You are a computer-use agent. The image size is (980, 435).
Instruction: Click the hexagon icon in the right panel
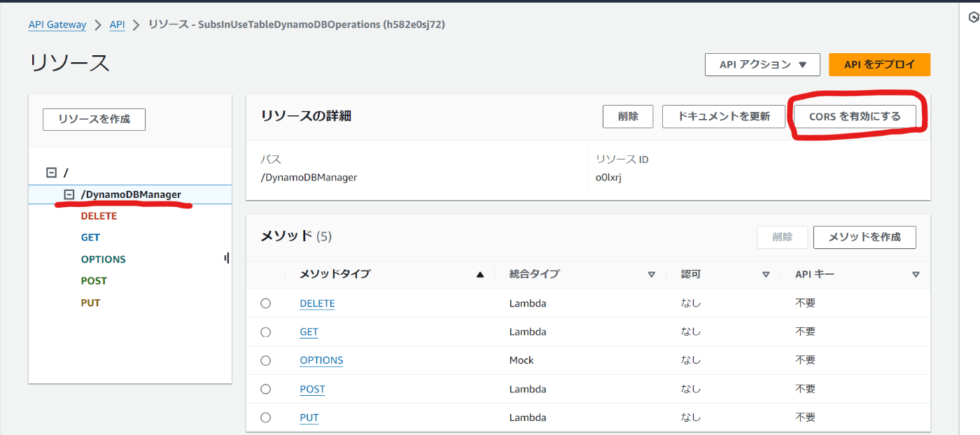tap(972, 18)
